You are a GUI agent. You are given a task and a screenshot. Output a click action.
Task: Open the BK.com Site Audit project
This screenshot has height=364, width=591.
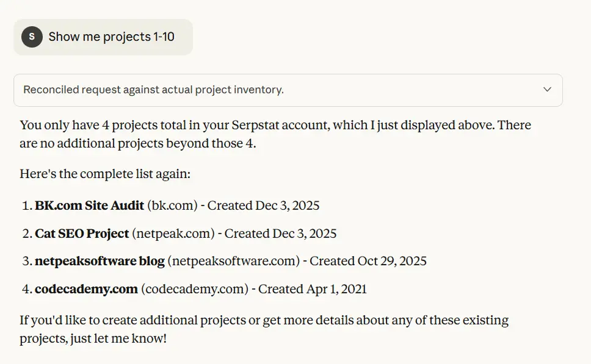88,205
